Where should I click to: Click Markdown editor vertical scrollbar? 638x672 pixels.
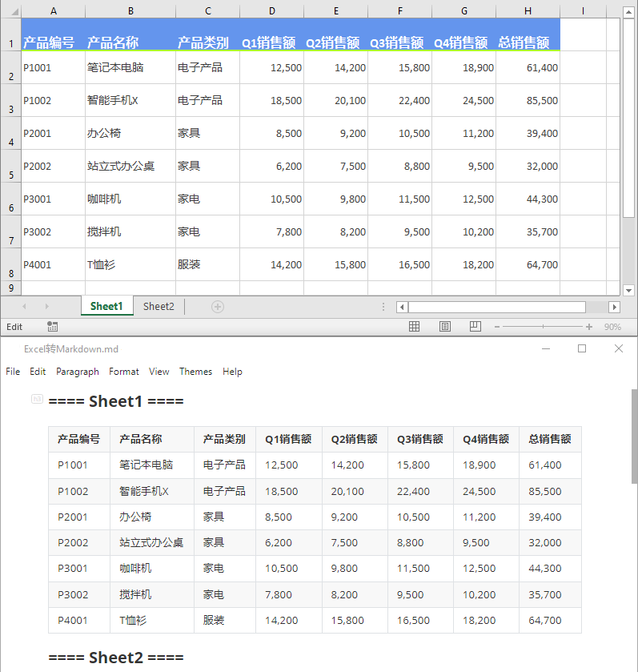point(634,437)
